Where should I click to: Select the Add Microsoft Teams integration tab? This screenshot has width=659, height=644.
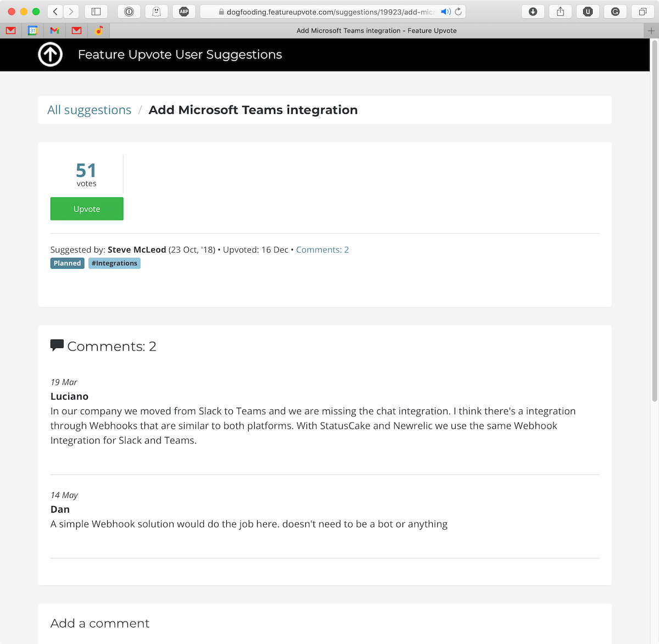pos(377,31)
